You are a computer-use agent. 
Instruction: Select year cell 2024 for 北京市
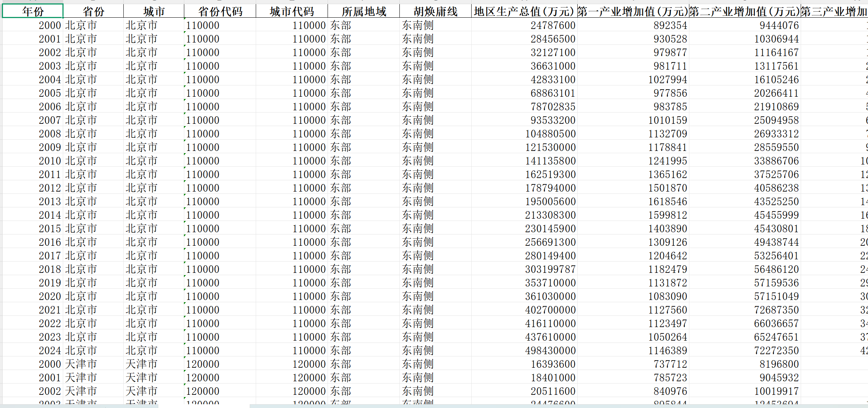[x=50, y=350]
